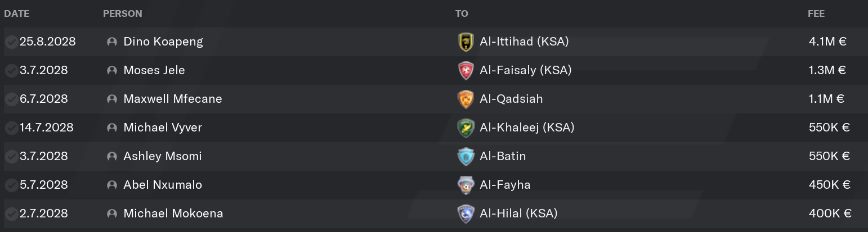868x232 pixels.
Task: Click the Al-Ittihad club badge
Action: tap(466, 42)
